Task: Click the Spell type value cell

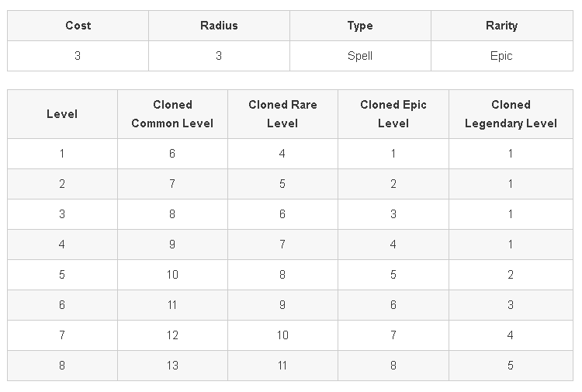Action: click(360, 56)
